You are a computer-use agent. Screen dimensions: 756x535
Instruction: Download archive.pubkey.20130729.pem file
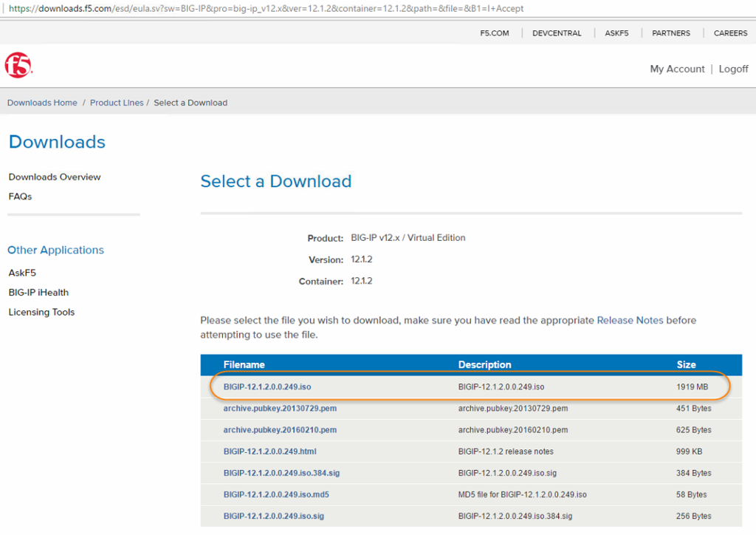(x=280, y=409)
